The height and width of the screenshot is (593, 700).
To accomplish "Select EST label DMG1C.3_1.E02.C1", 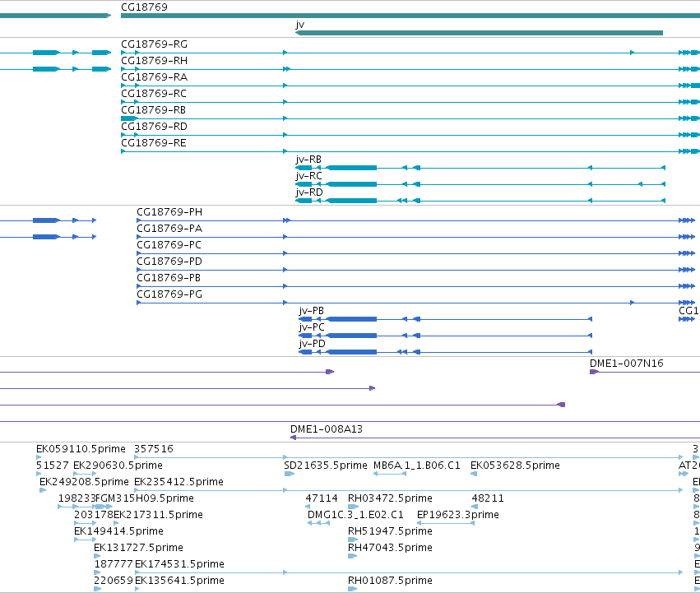I will (355, 515).
